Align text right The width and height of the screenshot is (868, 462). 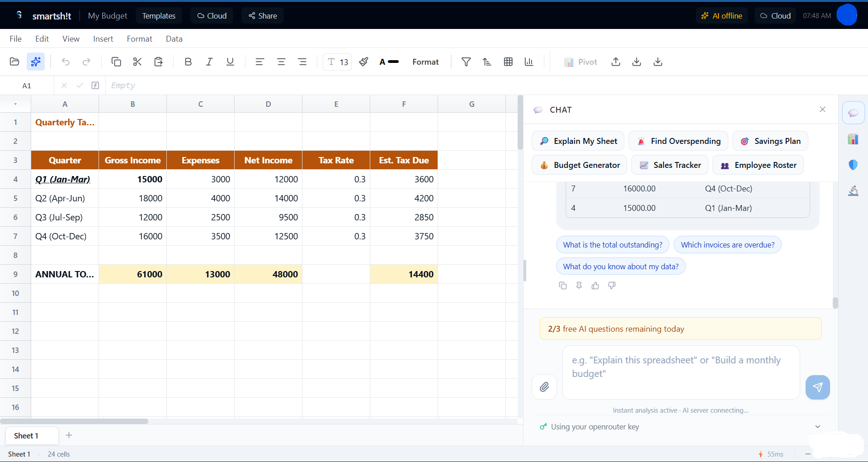coord(302,62)
